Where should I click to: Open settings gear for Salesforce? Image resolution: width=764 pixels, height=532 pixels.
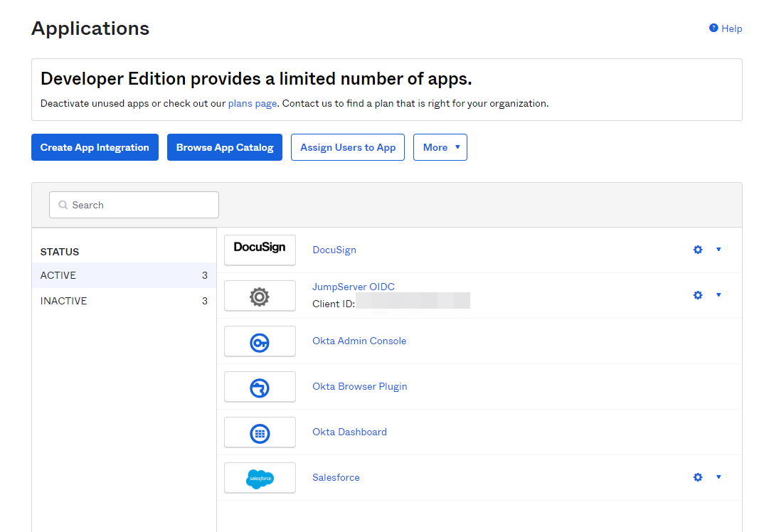pyautogui.click(x=698, y=477)
